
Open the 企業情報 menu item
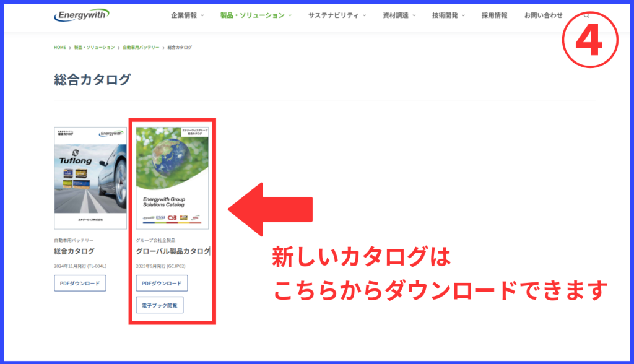(184, 15)
